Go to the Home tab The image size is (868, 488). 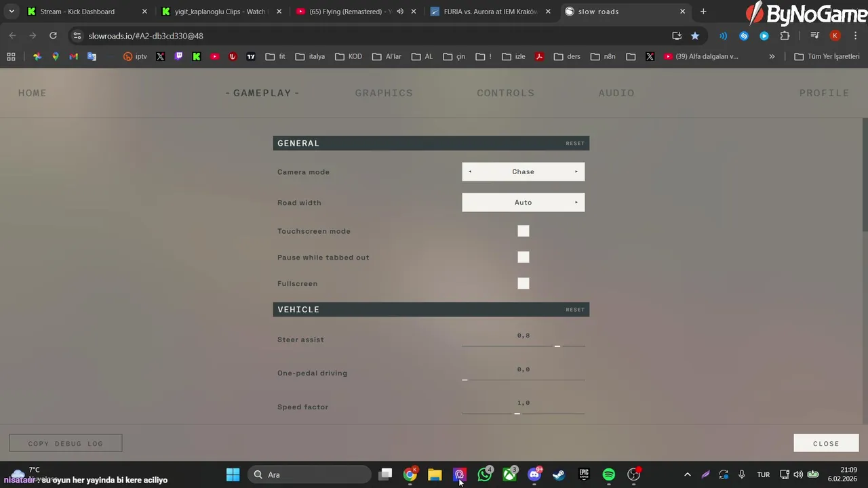33,93
